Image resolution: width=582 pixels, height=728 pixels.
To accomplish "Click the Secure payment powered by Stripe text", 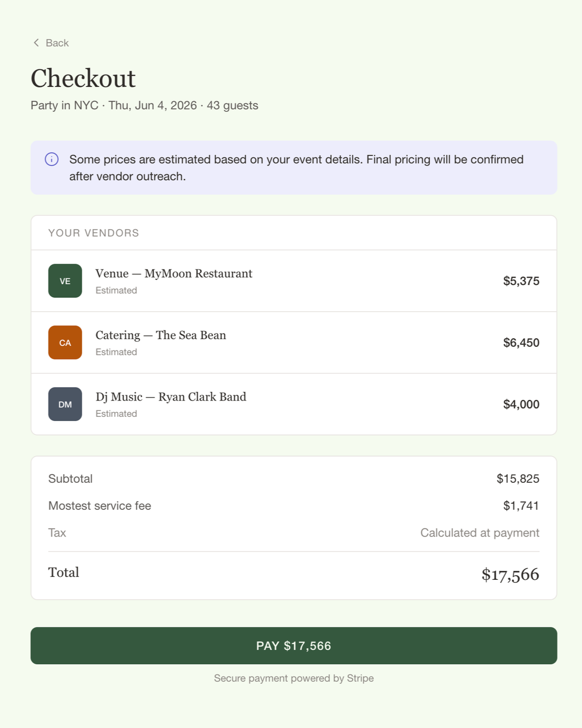I will coord(294,678).
